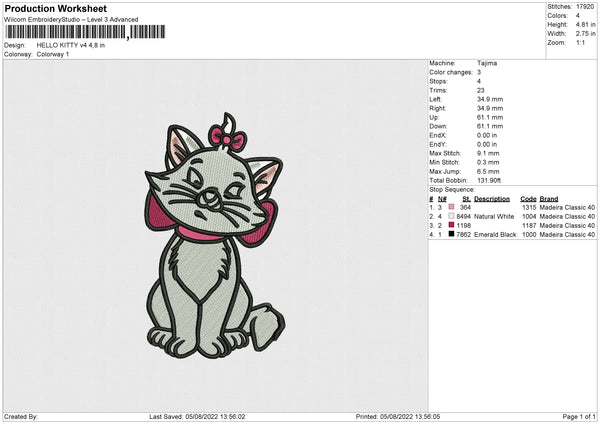Click the 'Stops:' label
The width and height of the screenshot is (600, 424).
[x=438, y=81]
